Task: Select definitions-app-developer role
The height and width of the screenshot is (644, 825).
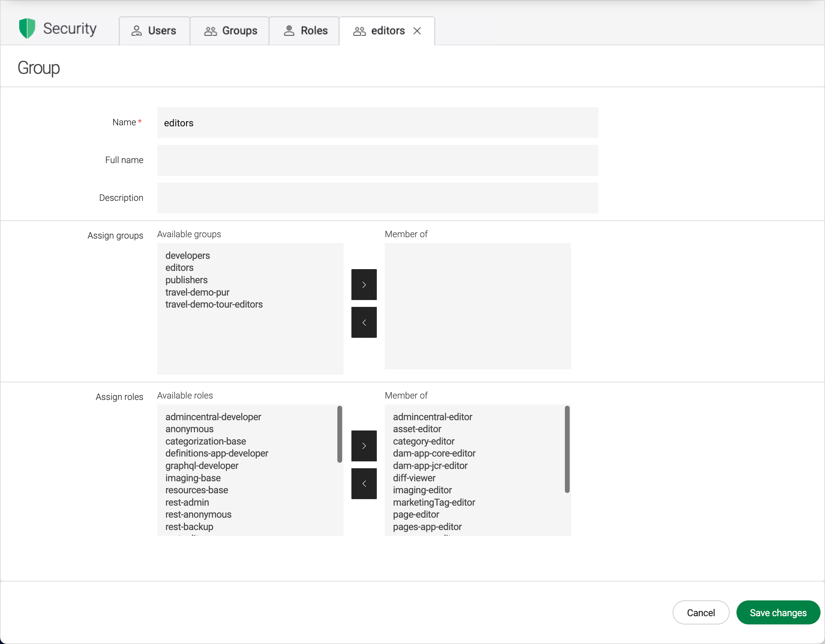Action: pyautogui.click(x=217, y=453)
